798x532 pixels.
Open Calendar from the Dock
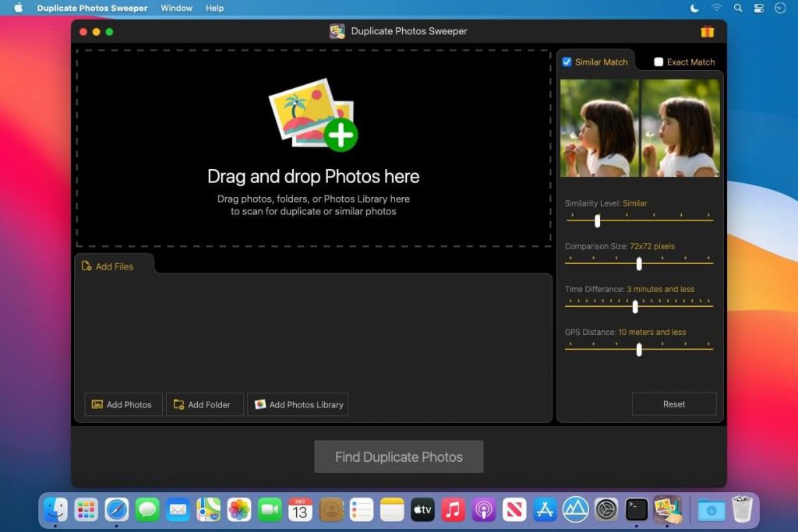300,509
